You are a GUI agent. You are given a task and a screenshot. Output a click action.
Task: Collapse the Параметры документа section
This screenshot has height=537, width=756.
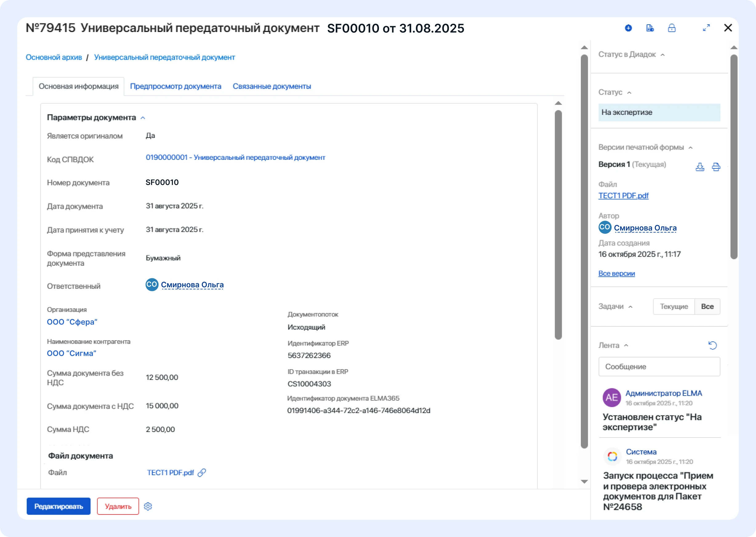pyautogui.click(x=143, y=118)
